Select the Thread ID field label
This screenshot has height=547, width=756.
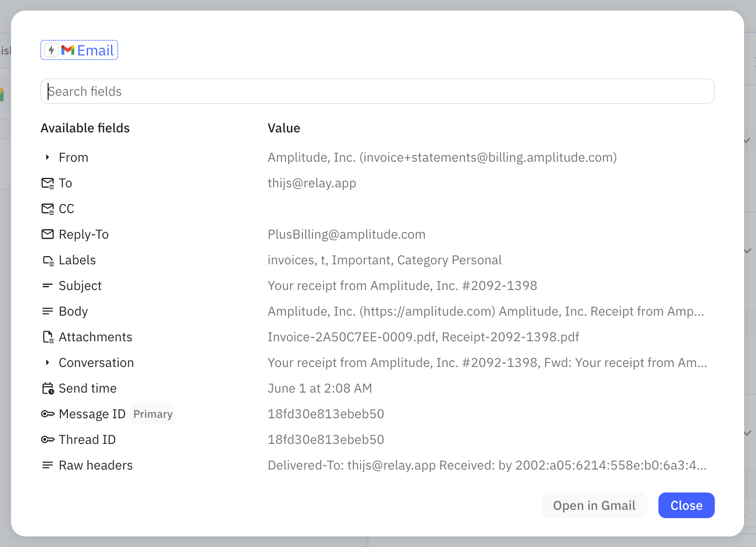(x=87, y=440)
